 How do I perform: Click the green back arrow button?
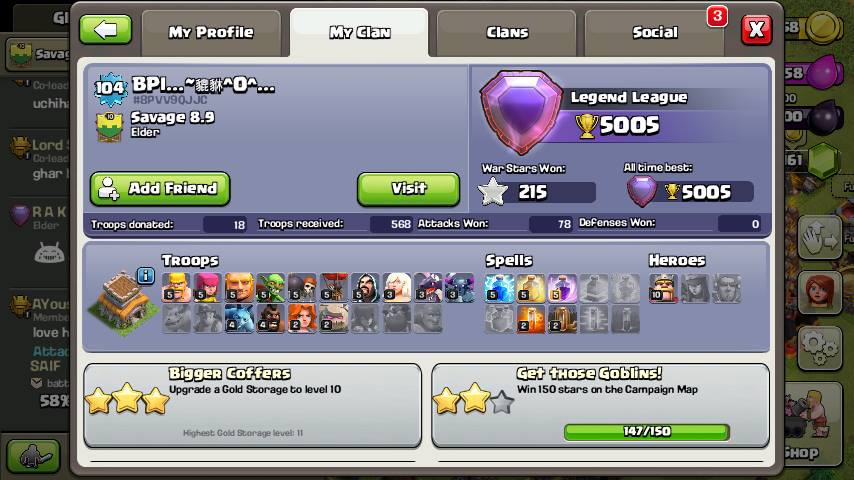tap(105, 29)
